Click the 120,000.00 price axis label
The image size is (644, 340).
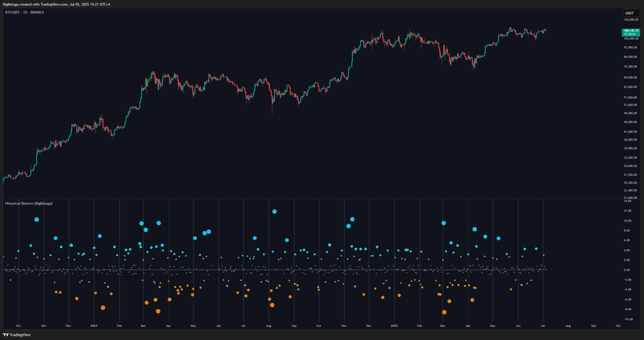tap(631, 20)
